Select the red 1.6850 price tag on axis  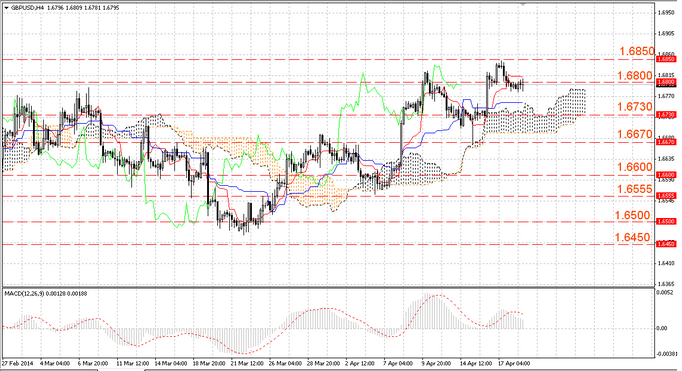666,59
